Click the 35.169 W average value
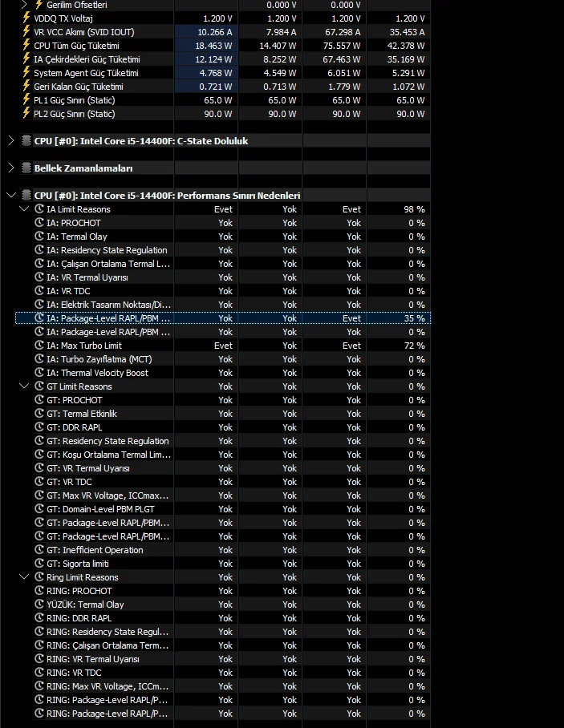The width and height of the screenshot is (564, 728). [406, 59]
